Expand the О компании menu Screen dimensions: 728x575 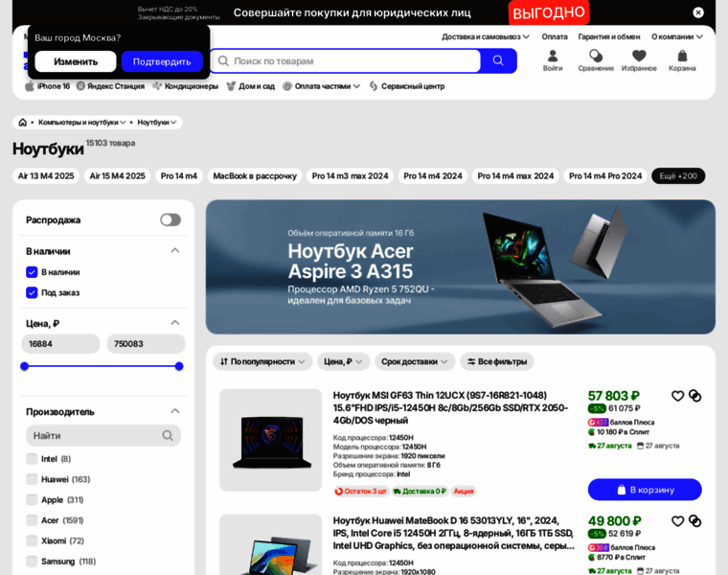(x=677, y=36)
